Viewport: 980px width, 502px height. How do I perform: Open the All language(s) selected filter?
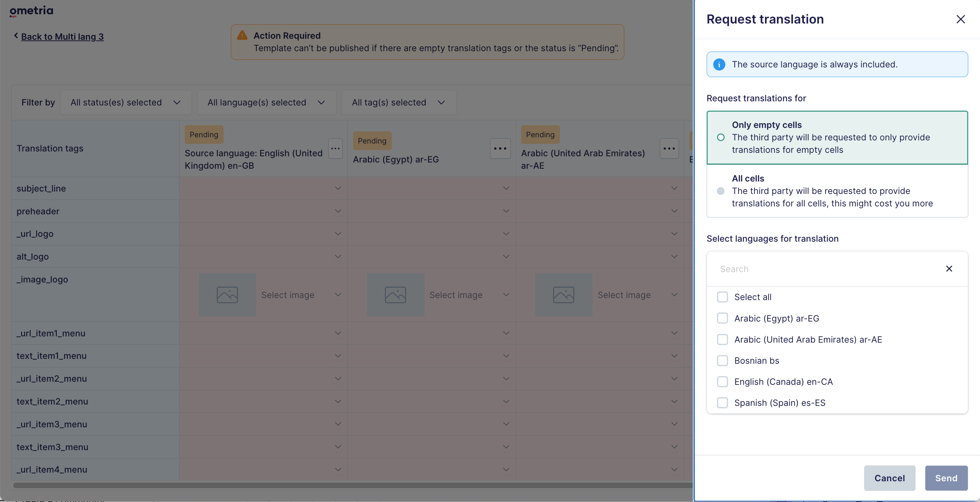pyautogui.click(x=267, y=102)
